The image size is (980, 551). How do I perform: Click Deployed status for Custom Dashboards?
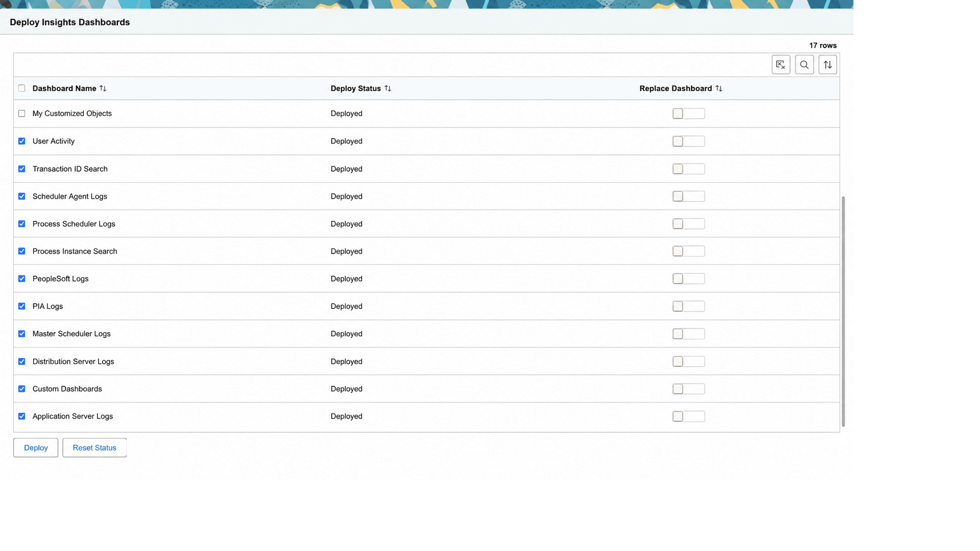coord(347,389)
